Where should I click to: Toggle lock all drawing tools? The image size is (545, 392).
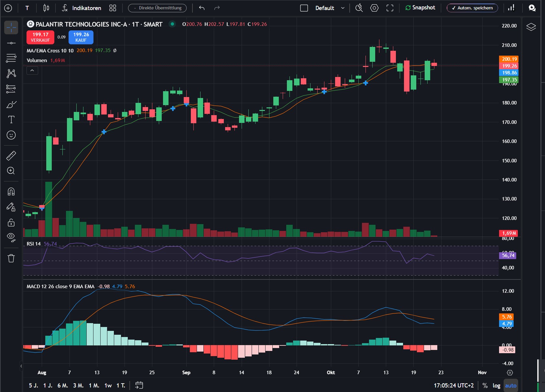pyautogui.click(x=11, y=223)
